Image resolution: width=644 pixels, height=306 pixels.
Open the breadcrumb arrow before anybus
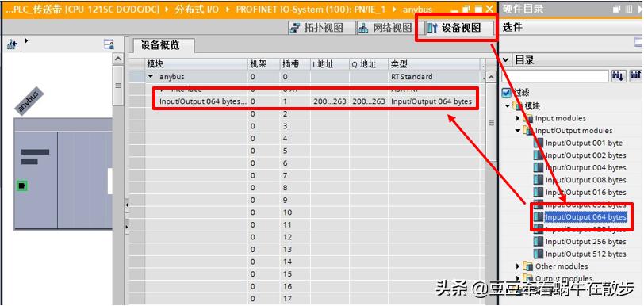click(395, 9)
